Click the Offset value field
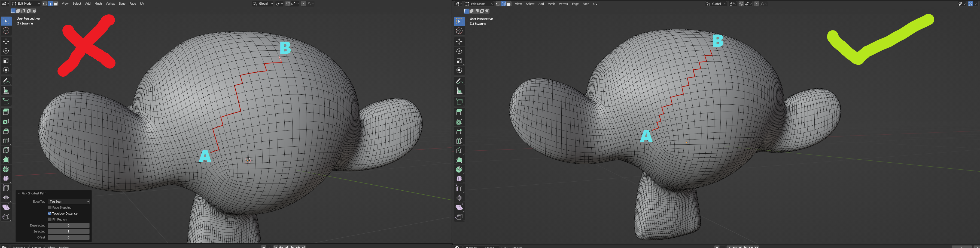980x248 pixels. (x=68, y=237)
